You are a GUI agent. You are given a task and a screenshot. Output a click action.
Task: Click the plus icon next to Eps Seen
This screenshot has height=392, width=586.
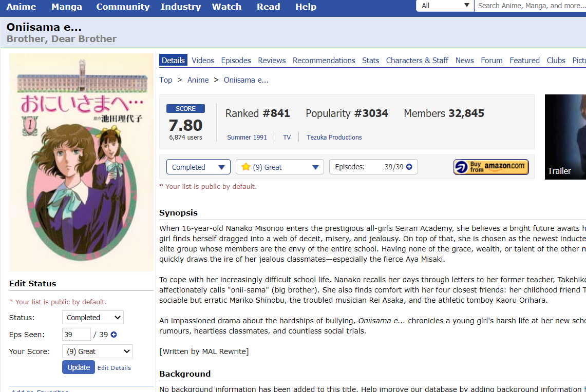pos(114,335)
